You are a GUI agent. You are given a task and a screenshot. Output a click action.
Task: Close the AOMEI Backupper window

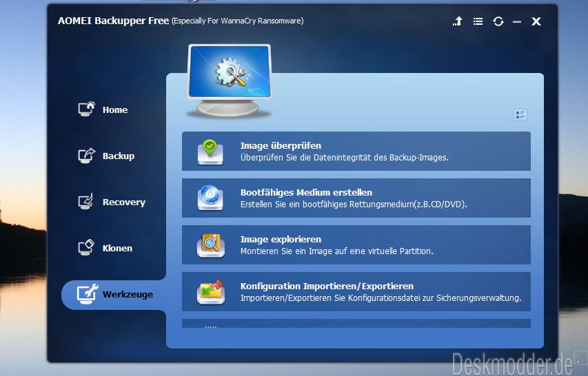(536, 21)
